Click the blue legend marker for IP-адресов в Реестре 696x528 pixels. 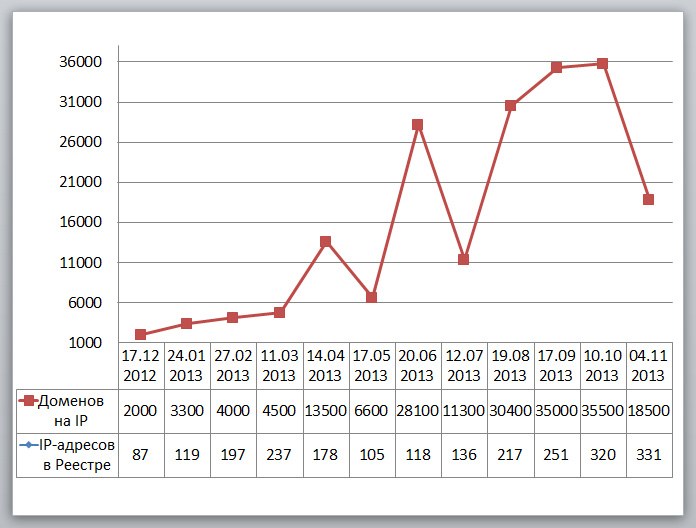[x=29, y=445]
